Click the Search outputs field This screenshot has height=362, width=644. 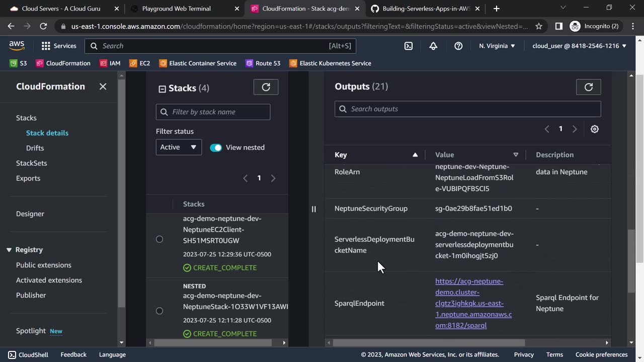click(467, 109)
